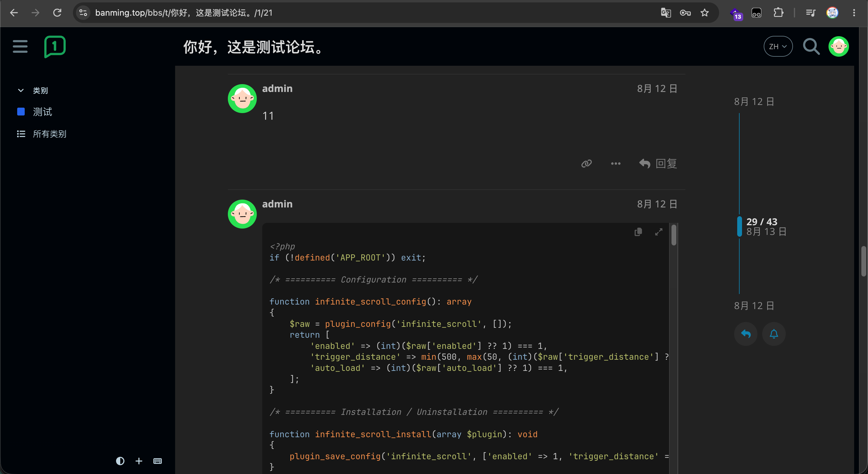Click the date on the '11' post
This screenshot has height=474, width=868.
(657, 89)
